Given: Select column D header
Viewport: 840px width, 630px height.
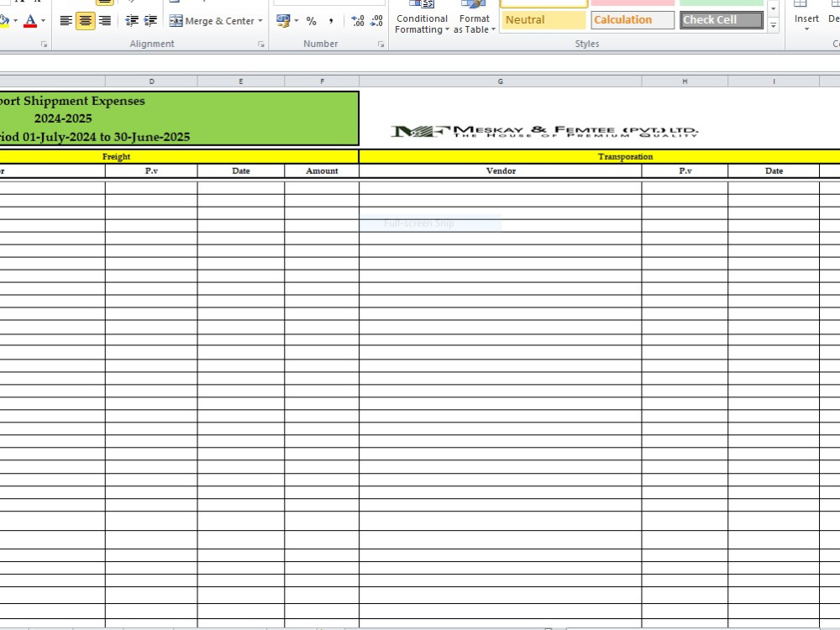Looking at the screenshot, I should click(151, 81).
